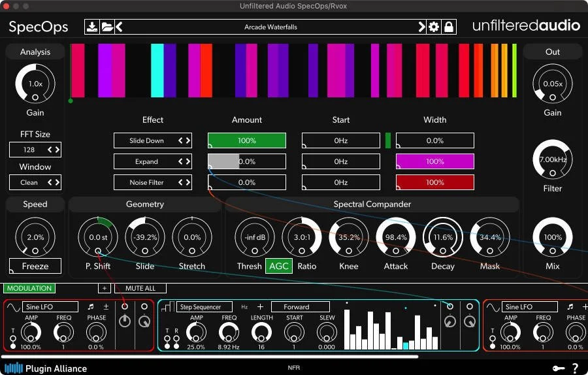
Task: Click the Out Gain 0.05x knob
Action: pos(553,84)
